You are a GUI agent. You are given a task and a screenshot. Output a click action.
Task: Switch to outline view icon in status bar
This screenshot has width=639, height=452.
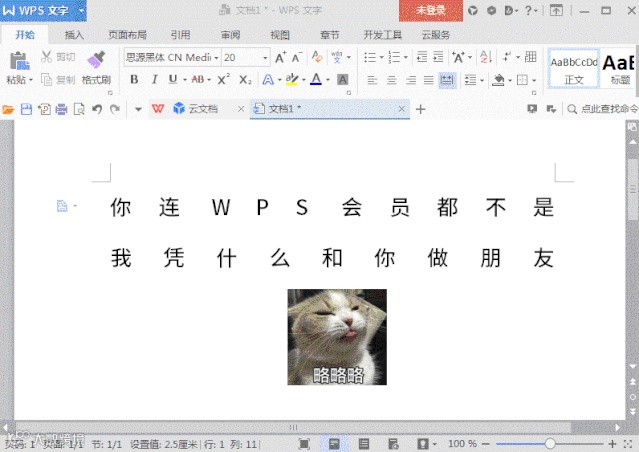point(364,444)
